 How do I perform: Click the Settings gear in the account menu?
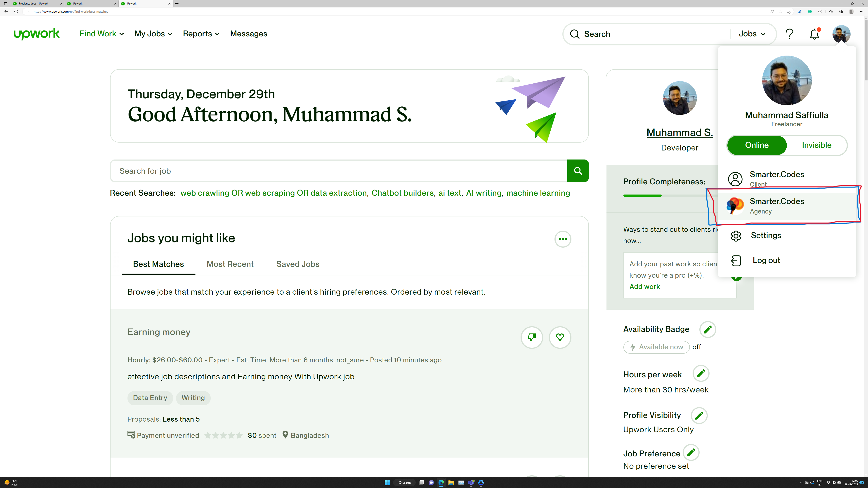pos(736,236)
